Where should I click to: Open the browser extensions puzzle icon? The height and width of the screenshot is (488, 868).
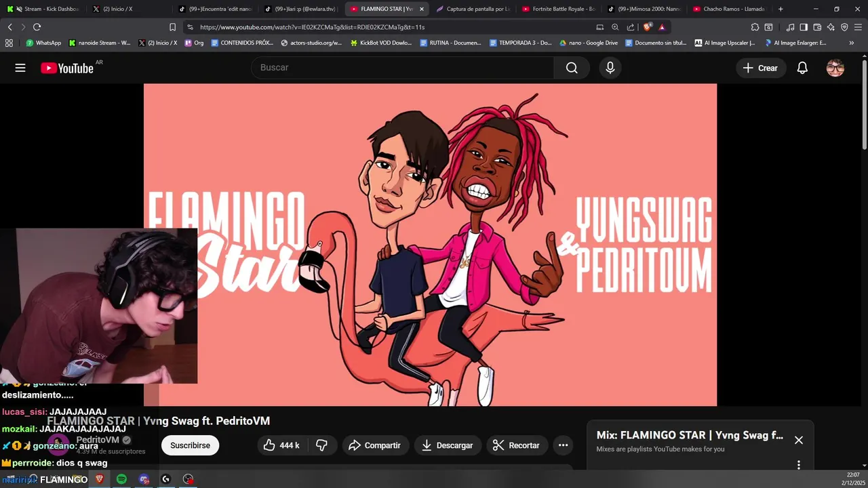tap(755, 27)
